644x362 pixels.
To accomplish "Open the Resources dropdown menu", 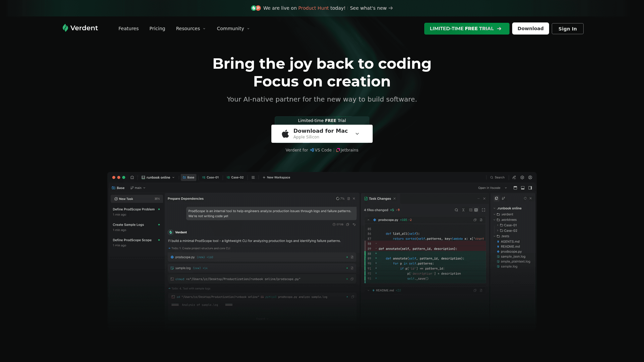I will 191,28.
